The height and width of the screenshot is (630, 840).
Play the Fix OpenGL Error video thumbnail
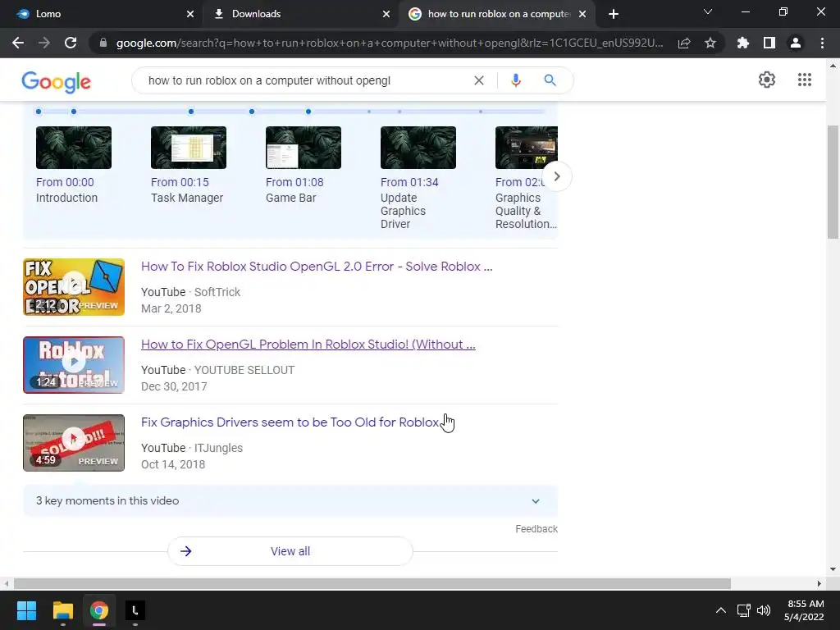click(x=74, y=287)
